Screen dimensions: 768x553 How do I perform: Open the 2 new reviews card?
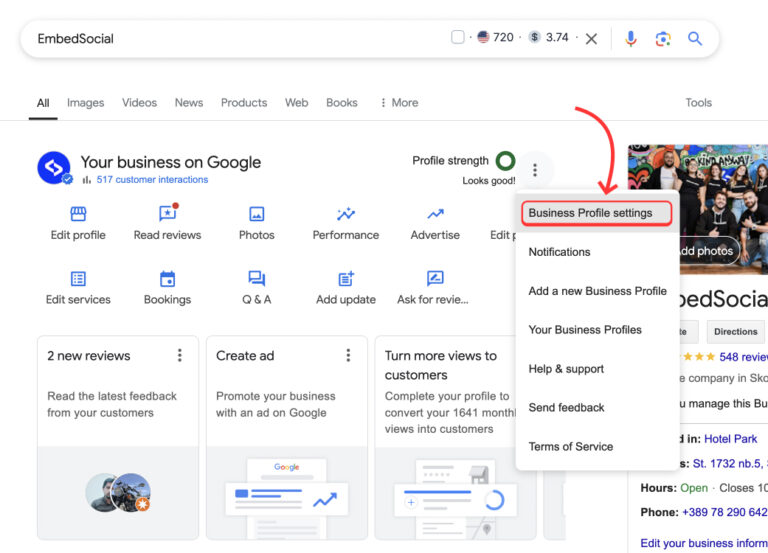pyautogui.click(x=118, y=437)
